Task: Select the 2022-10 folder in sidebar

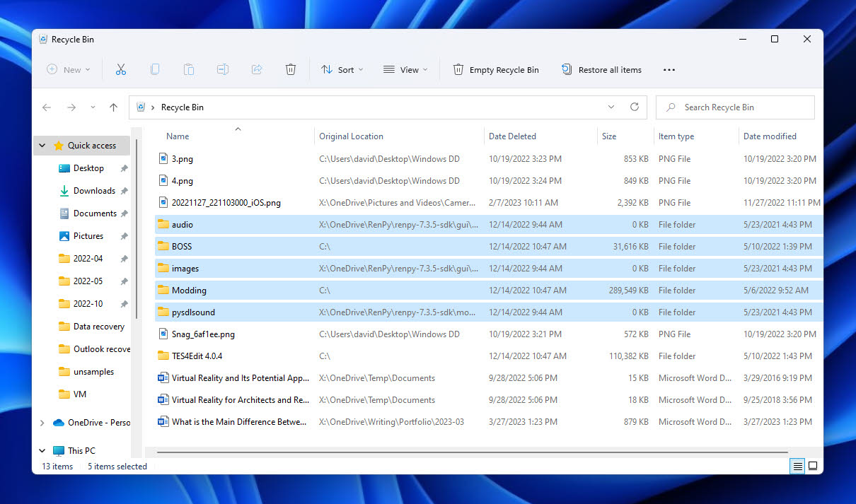Action: (88, 304)
